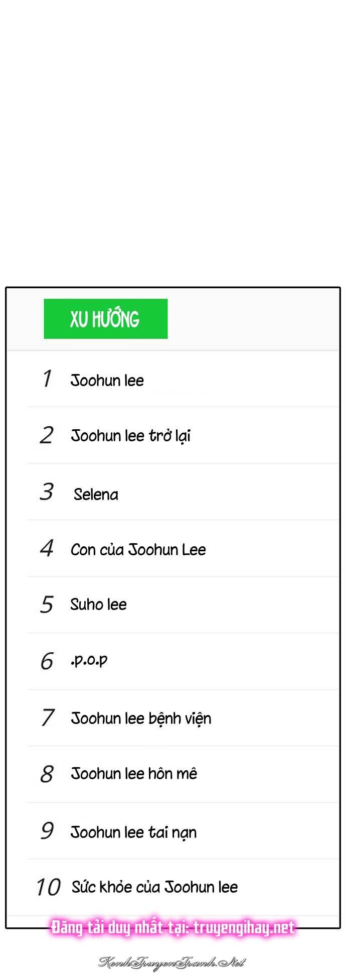Click rank number 2 in trending list
This screenshot has width=346, height=980.
[47, 435]
